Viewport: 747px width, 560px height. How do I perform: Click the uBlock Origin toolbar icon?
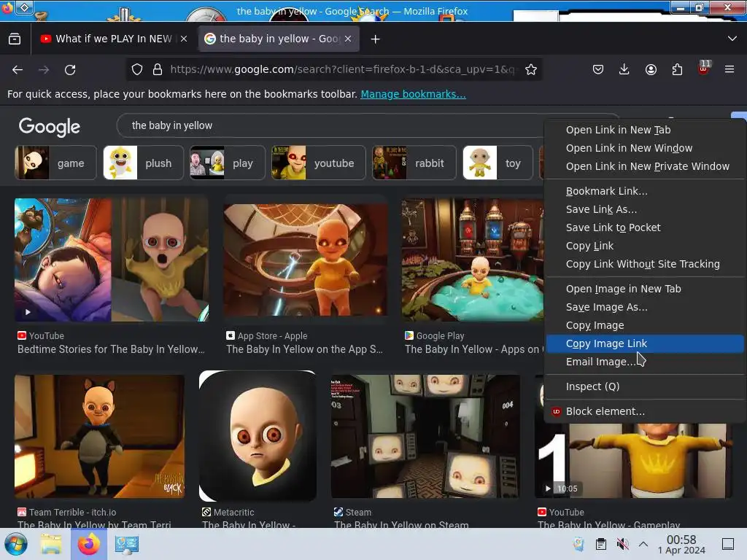(703, 68)
